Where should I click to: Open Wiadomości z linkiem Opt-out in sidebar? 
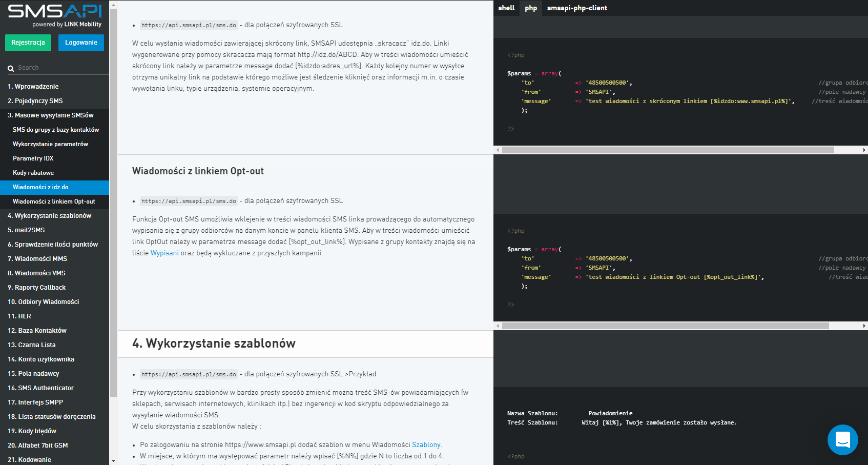click(x=54, y=201)
